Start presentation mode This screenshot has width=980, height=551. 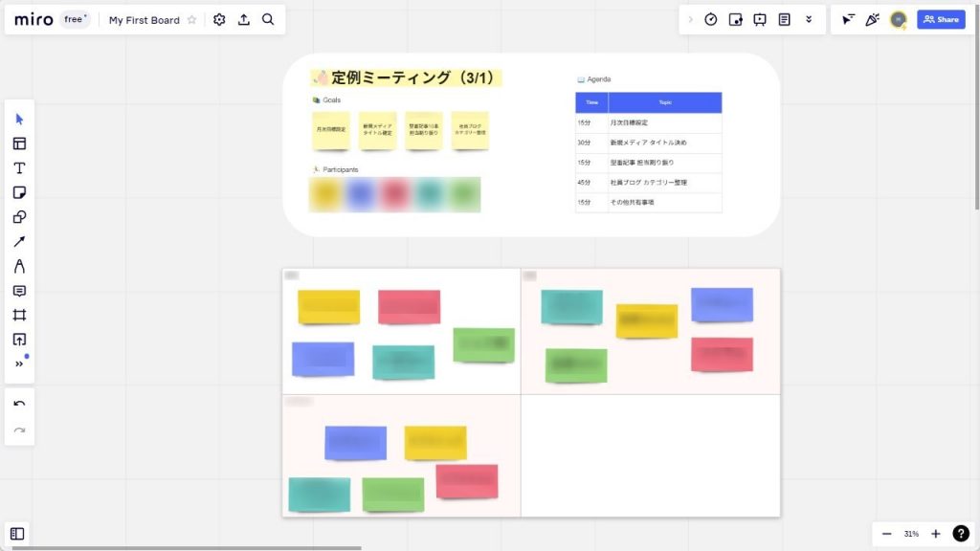pos(760,19)
